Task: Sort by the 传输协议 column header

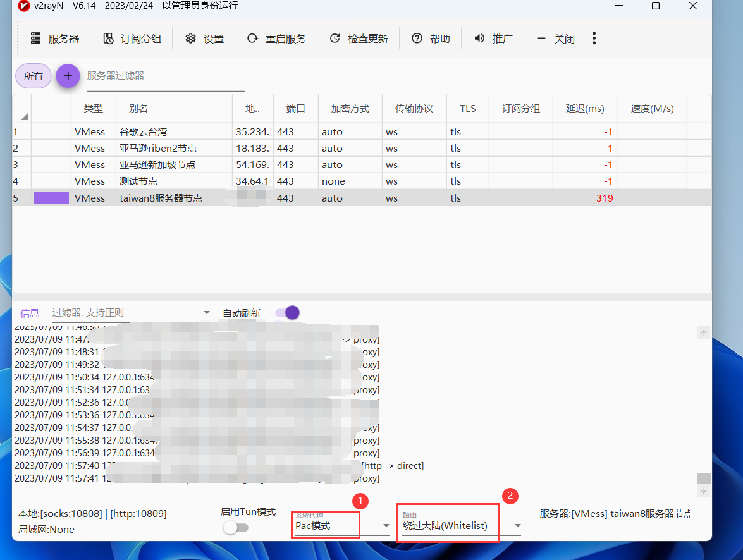Action: pos(414,109)
